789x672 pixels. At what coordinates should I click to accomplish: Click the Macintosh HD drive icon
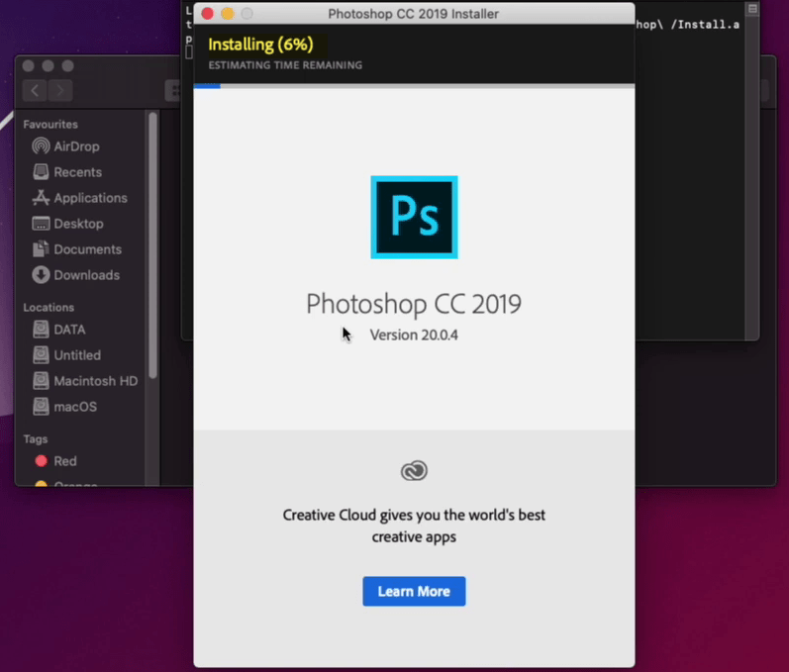coord(41,381)
